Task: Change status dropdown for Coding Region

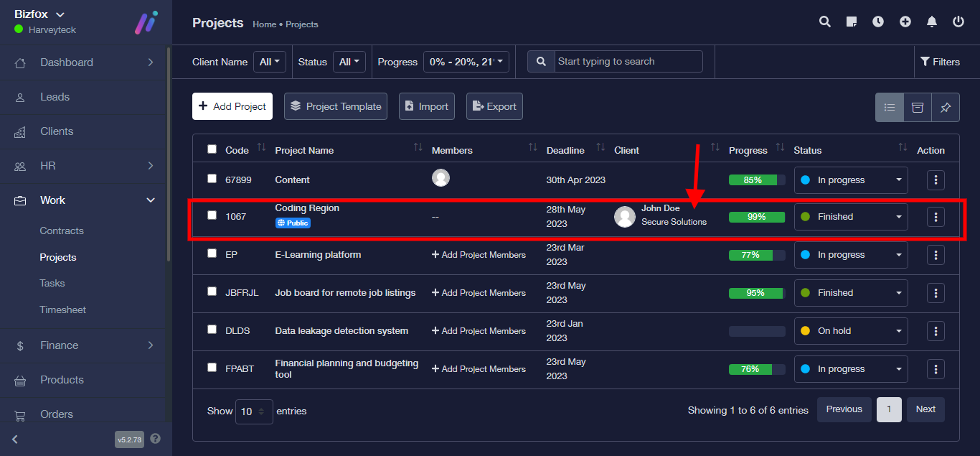Action: tap(850, 217)
